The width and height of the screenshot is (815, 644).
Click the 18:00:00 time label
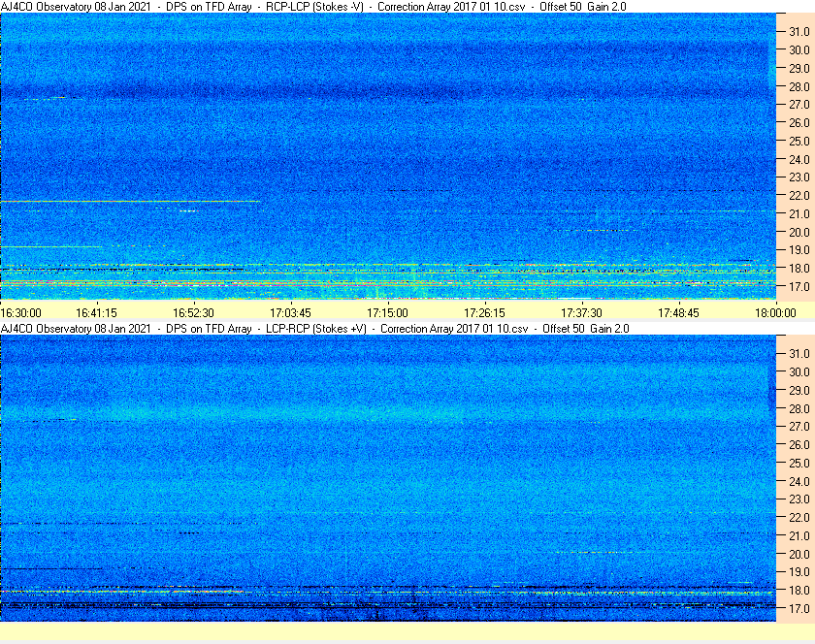(x=775, y=313)
